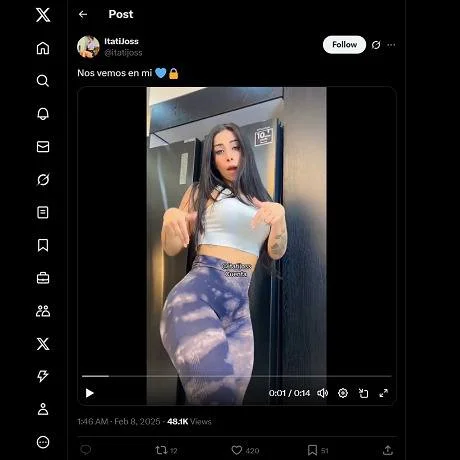Open the Bookmarks sidebar icon
The height and width of the screenshot is (460, 460).
tap(43, 245)
